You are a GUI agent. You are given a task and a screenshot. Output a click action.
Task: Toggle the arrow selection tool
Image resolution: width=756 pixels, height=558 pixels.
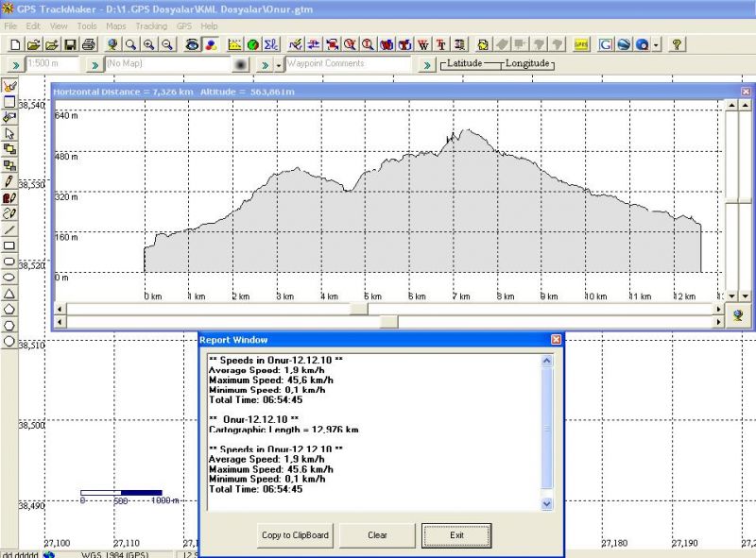pyautogui.click(x=9, y=133)
